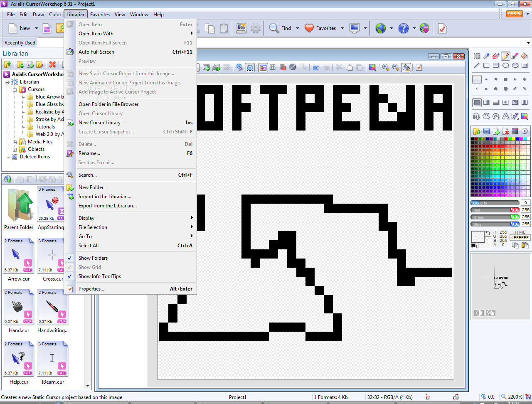This screenshot has height=404, width=532.
Task: Click the remove swatch icon above palette
Action: 505,131
